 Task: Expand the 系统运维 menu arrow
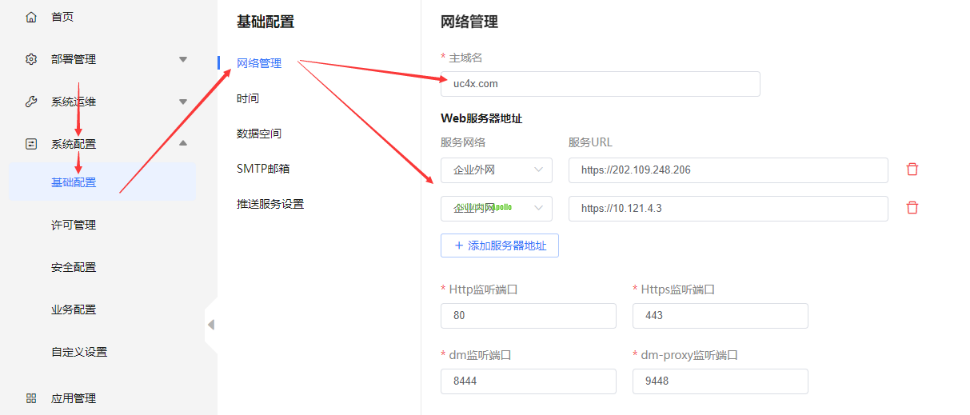[183, 102]
